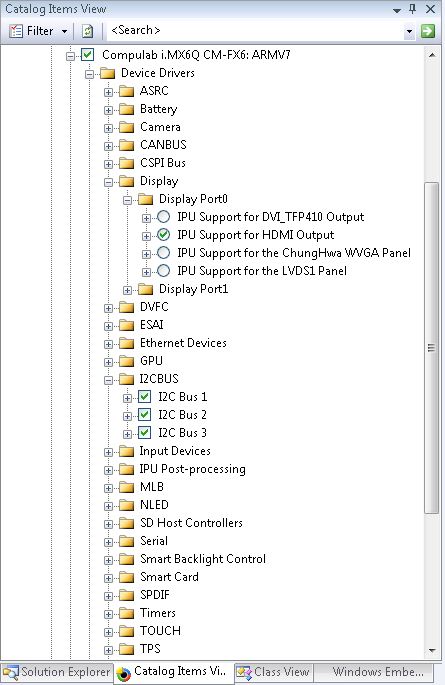
Task: Click the Filter icon in toolbar
Action: (x=16, y=31)
